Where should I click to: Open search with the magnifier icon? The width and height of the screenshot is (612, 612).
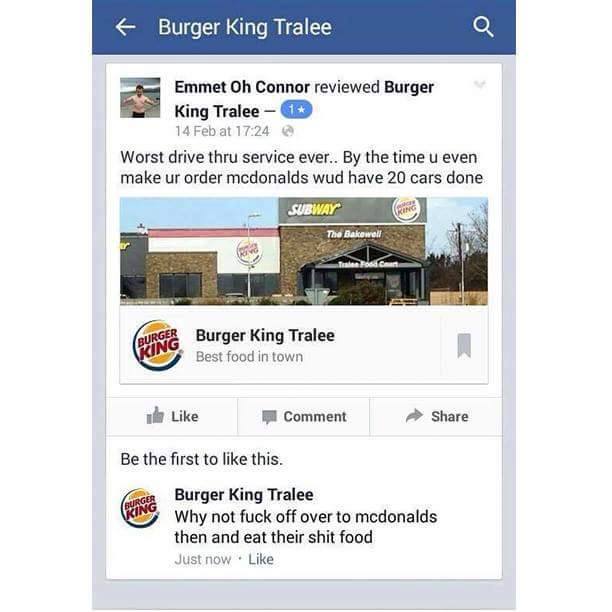(483, 27)
